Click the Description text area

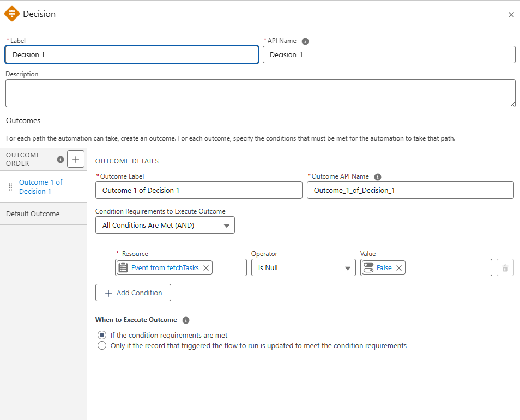click(x=260, y=93)
